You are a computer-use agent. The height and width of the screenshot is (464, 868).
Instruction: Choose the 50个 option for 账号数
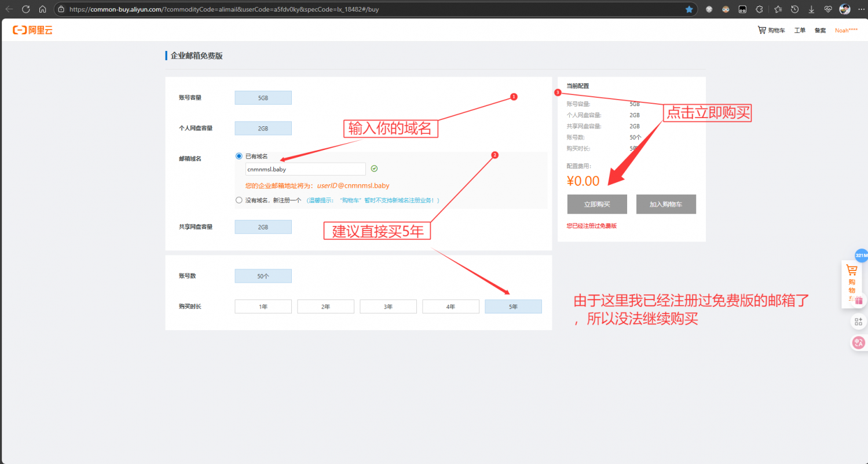[263, 276]
